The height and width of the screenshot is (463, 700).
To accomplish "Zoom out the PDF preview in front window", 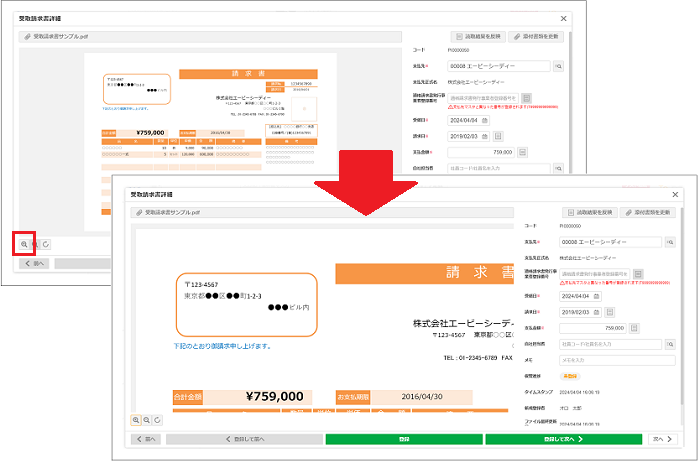I will (x=146, y=420).
